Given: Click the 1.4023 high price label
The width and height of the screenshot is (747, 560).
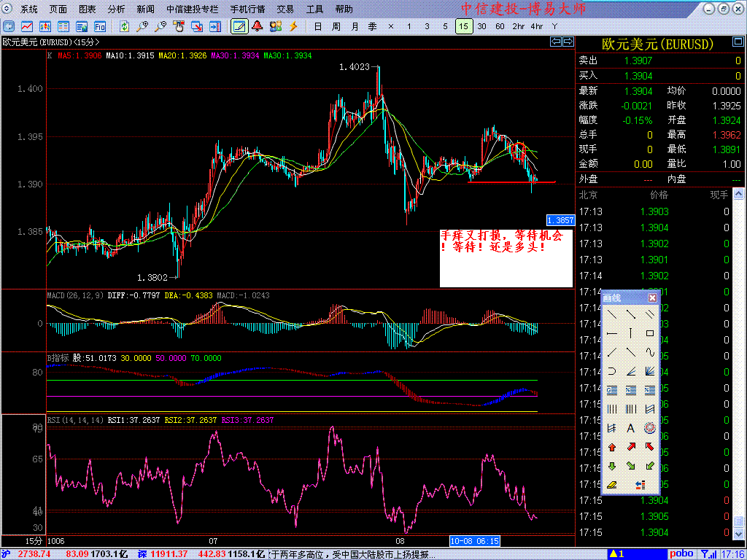Looking at the screenshot, I should (355, 67).
